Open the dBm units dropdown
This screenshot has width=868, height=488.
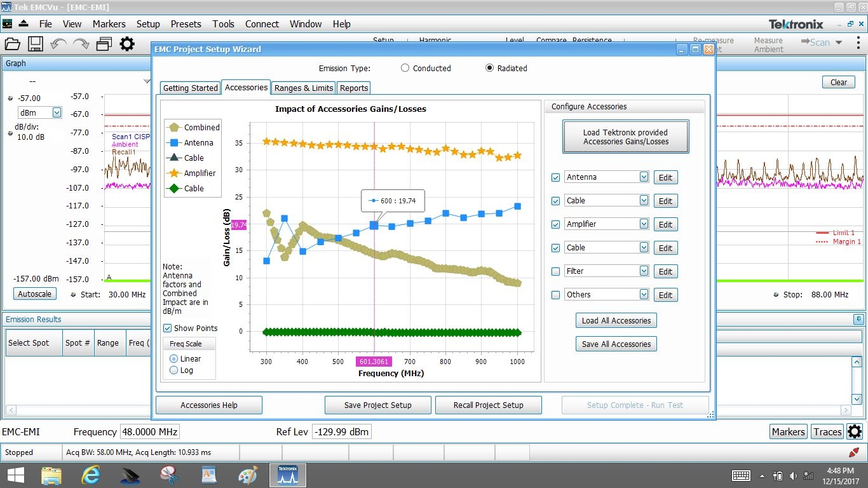point(57,112)
